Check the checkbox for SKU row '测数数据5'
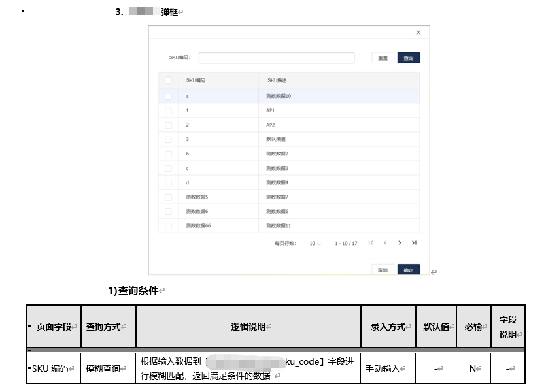The width and height of the screenshot is (546, 392). tap(167, 195)
